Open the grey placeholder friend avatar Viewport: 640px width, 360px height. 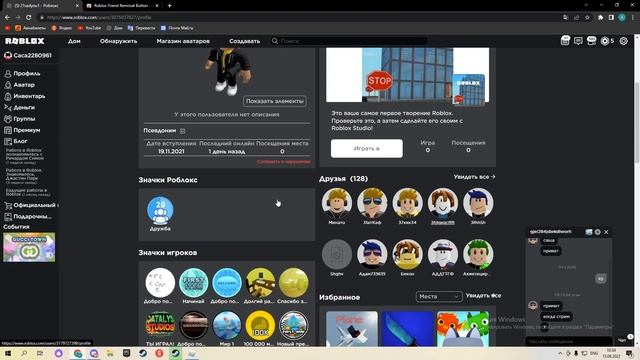point(337,254)
